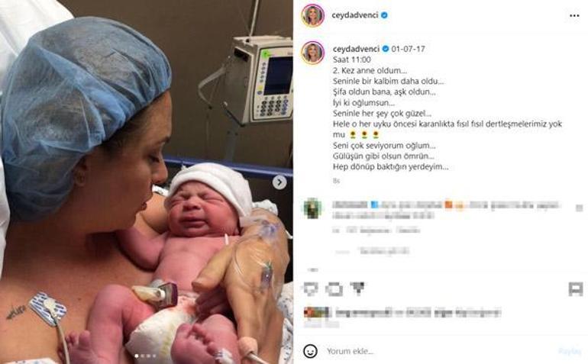
Task: Like the post with heart icon
Action: click(x=311, y=288)
